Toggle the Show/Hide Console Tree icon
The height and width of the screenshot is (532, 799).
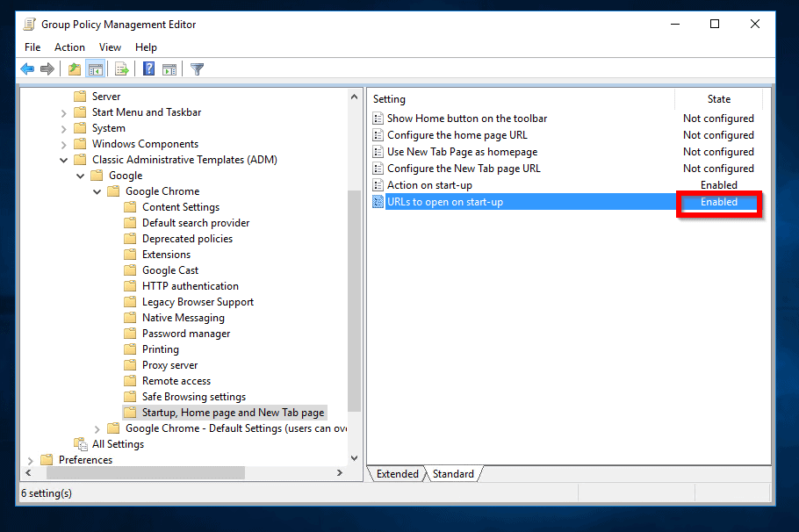tap(96, 69)
